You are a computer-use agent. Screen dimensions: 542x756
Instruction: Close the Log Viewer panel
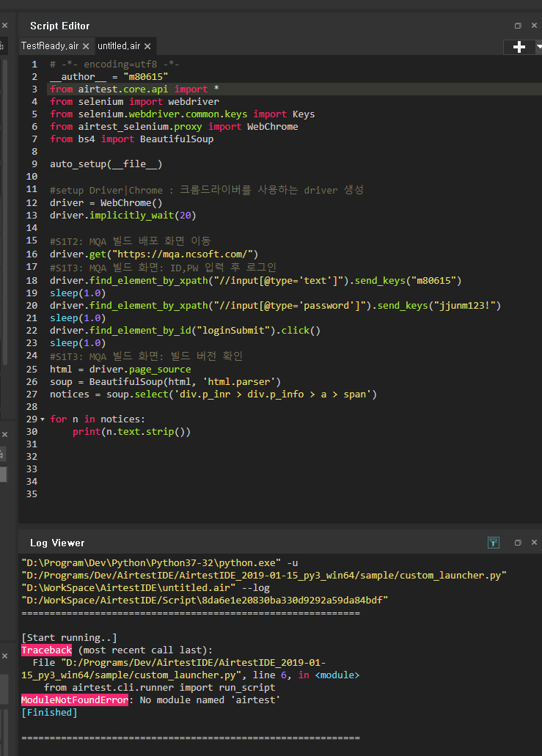coord(534,543)
